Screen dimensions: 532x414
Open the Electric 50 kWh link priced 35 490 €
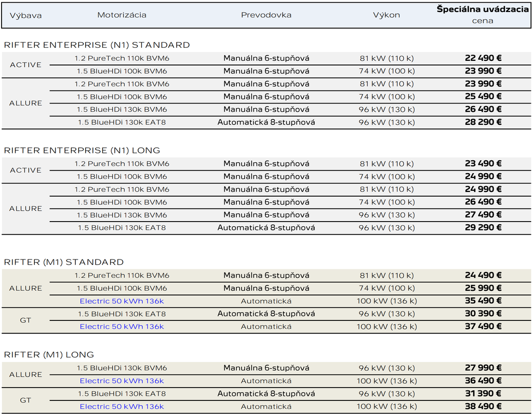coord(122,301)
